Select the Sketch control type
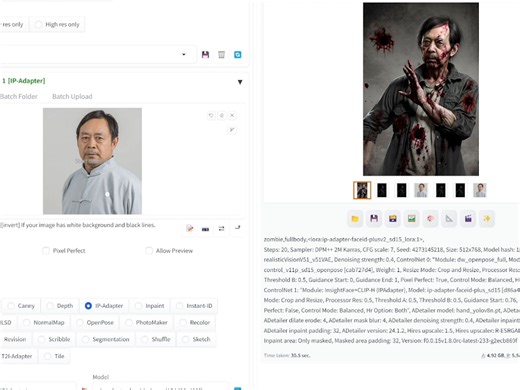This screenshot has width=520, height=390. point(196,339)
